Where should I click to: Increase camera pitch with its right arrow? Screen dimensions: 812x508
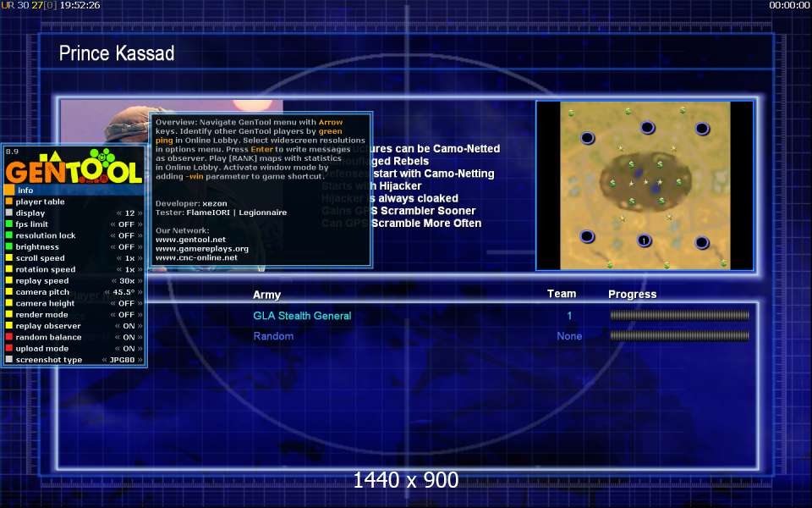pos(140,292)
